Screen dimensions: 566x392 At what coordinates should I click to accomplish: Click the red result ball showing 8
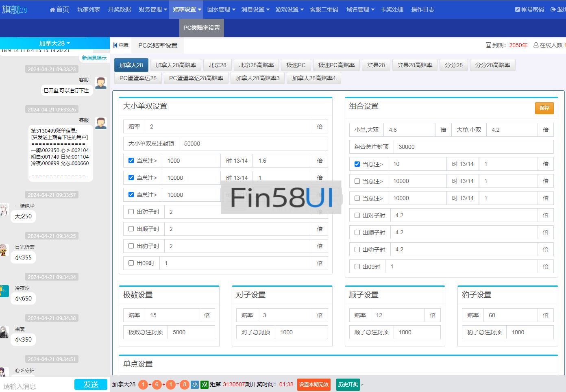(185, 384)
